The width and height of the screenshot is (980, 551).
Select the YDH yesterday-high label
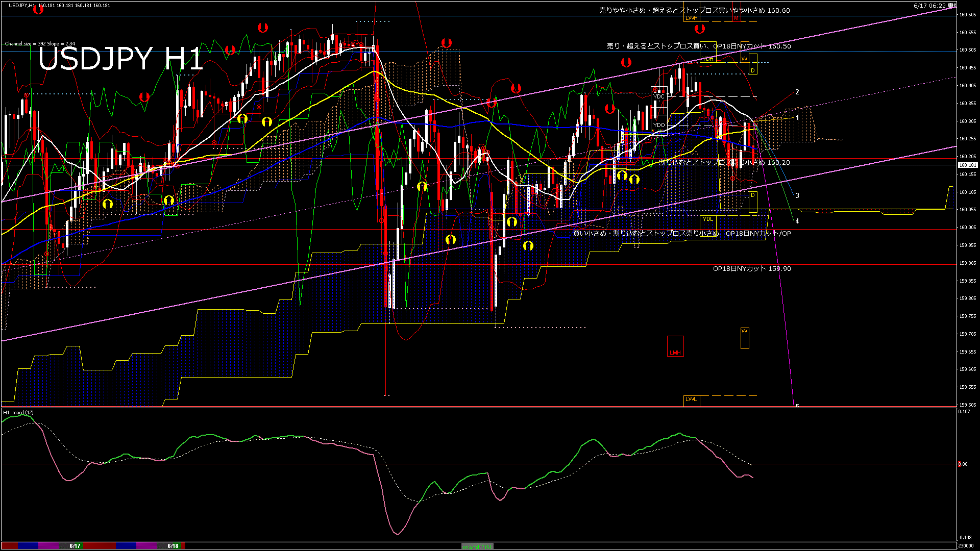point(708,59)
